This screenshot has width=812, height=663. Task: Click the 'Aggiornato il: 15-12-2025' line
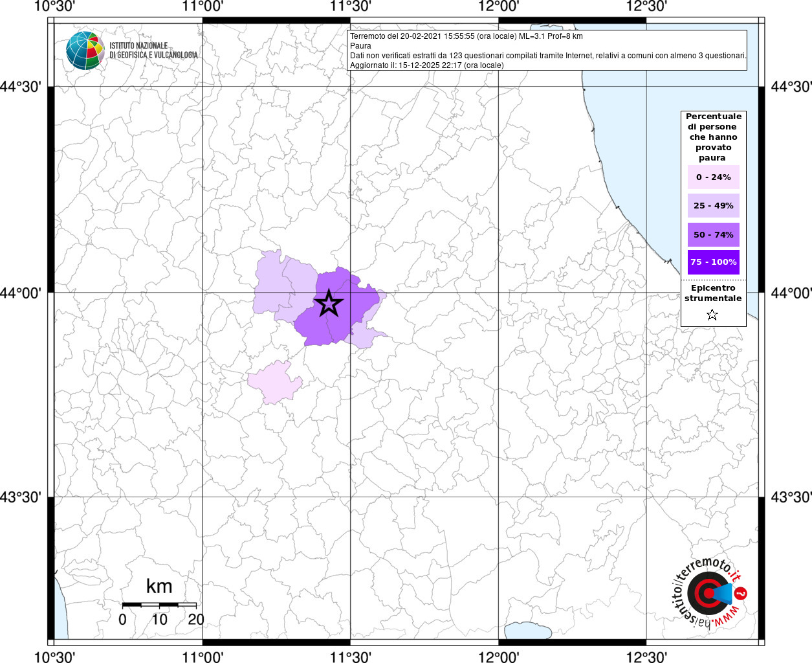tap(427, 65)
